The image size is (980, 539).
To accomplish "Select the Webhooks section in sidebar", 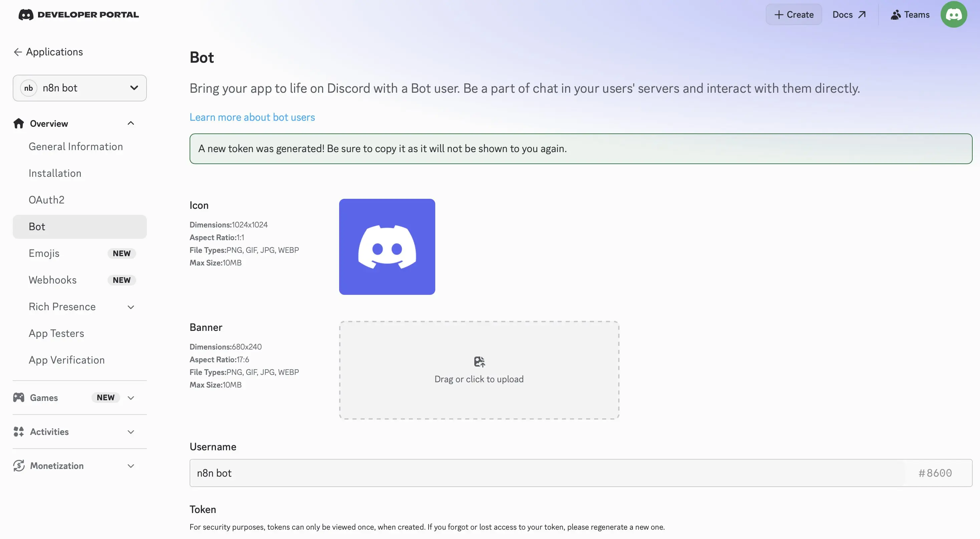I will [53, 280].
